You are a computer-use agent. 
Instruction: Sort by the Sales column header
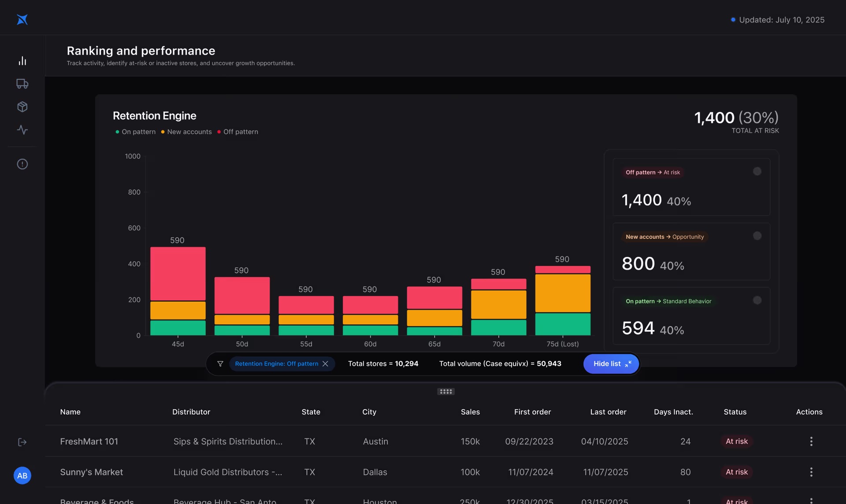click(470, 412)
